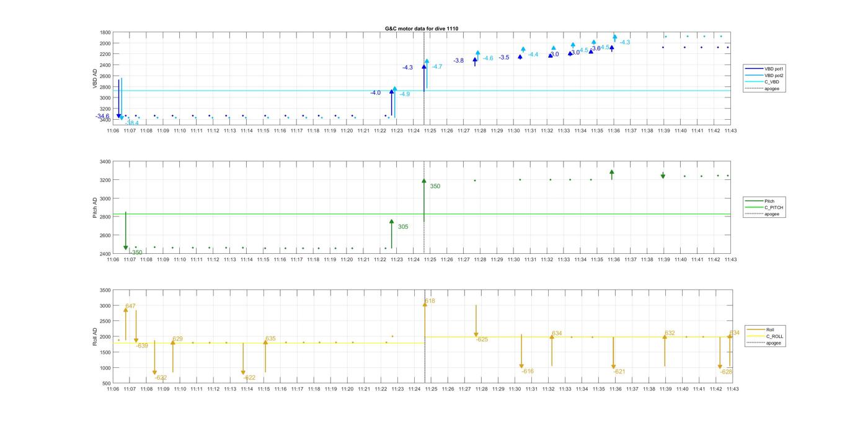This screenshot has height=430, width=868.
Task: Click the title 'G&C motor data for dive 1110'
Action: tap(422, 29)
